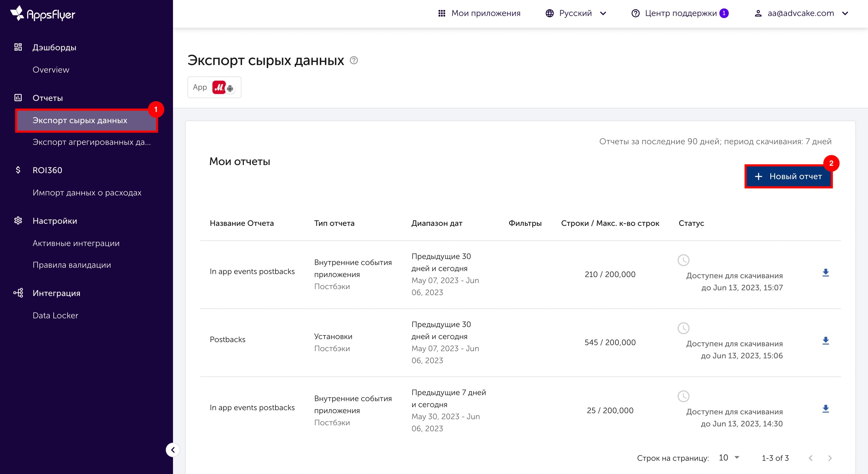Open Overview in the sidebar

(x=51, y=70)
